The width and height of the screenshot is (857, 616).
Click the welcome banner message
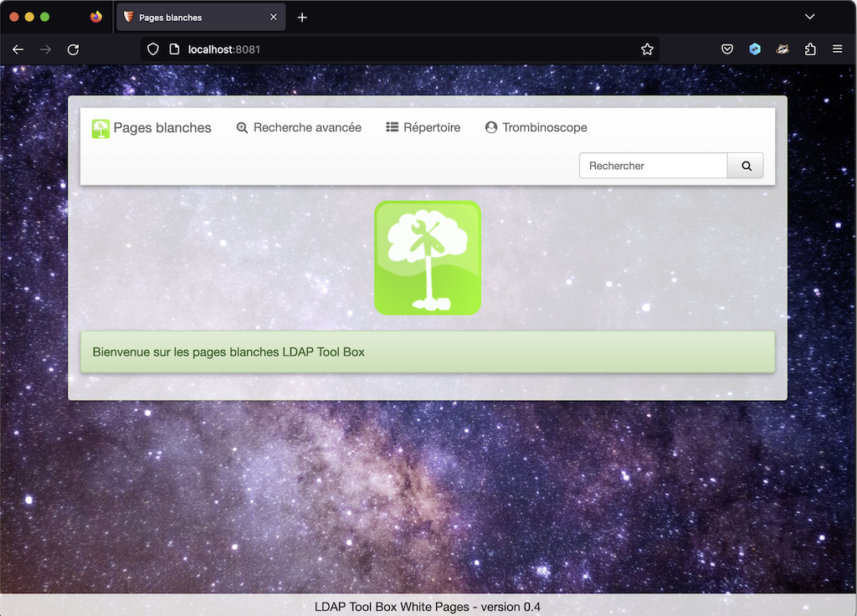pos(428,352)
